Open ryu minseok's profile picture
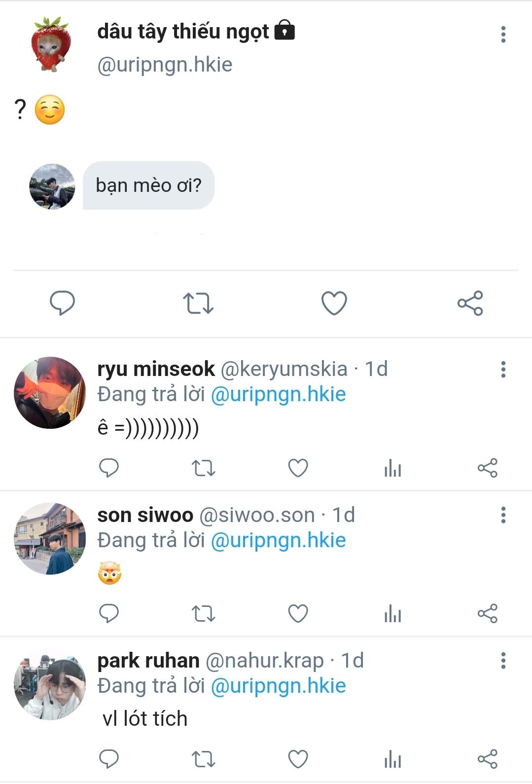The width and height of the screenshot is (532, 784). click(x=50, y=393)
